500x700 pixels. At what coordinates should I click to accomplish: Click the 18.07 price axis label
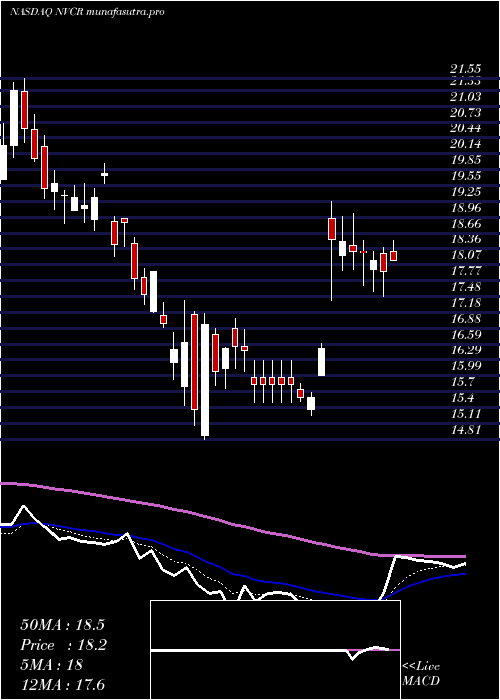pyautogui.click(x=466, y=255)
